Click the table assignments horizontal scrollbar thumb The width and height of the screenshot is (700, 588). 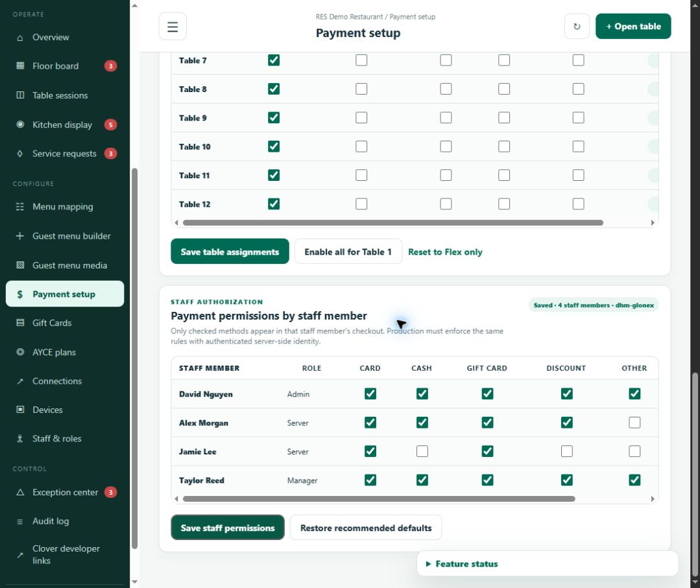click(393, 222)
